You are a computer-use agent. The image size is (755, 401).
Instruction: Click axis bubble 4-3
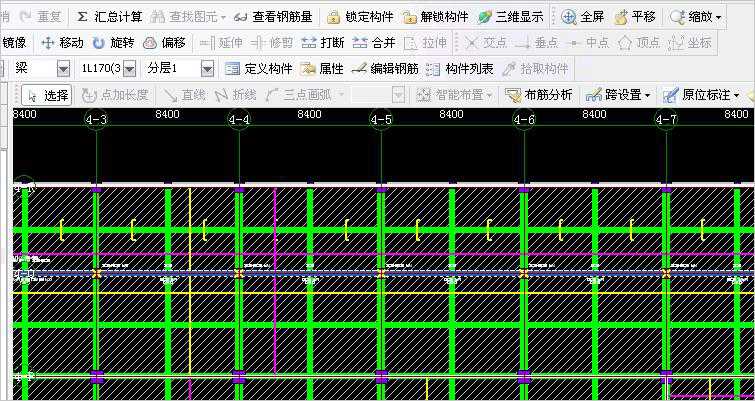[x=96, y=119]
